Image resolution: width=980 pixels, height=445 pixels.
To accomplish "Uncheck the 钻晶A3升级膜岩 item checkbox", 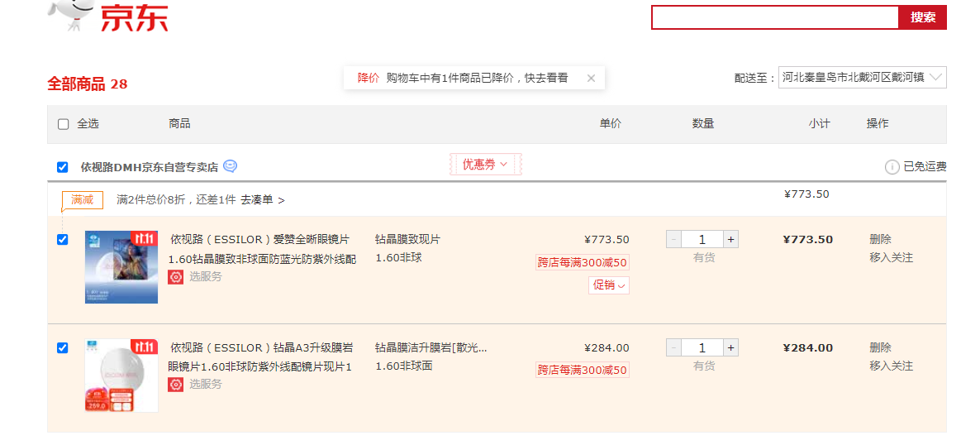I will pos(63,348).
